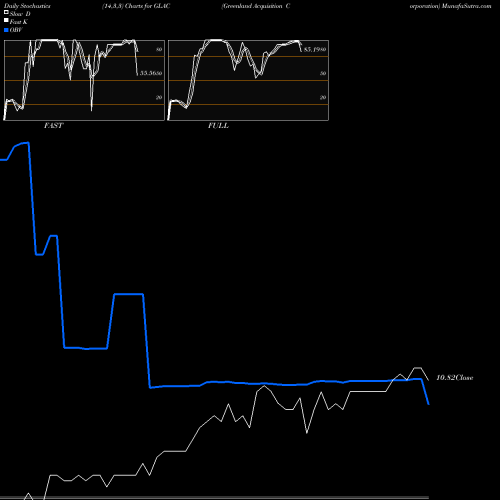
Task: Click the blue OBV legend swatch
Action: click(x=6, y=30)
